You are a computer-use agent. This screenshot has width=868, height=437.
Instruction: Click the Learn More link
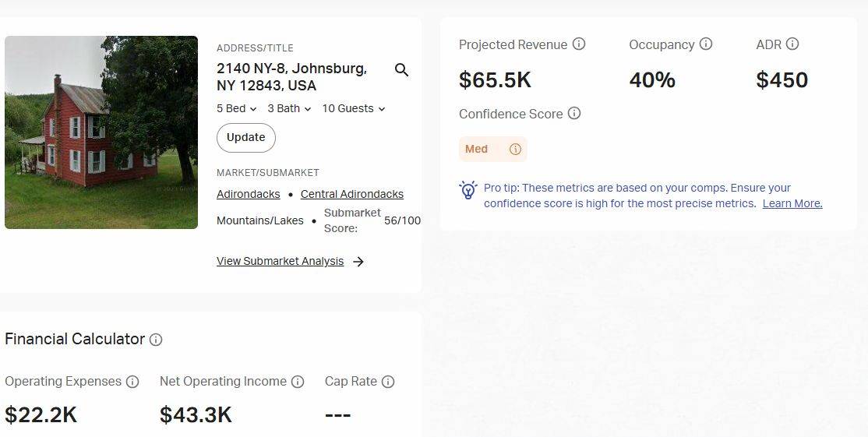coord(792,203)
